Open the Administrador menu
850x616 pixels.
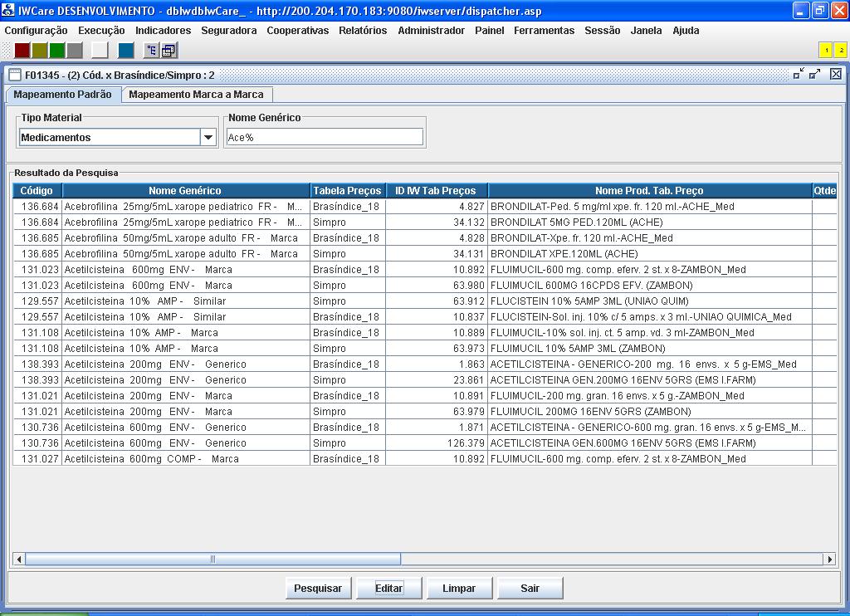click(x=431, y=31)
